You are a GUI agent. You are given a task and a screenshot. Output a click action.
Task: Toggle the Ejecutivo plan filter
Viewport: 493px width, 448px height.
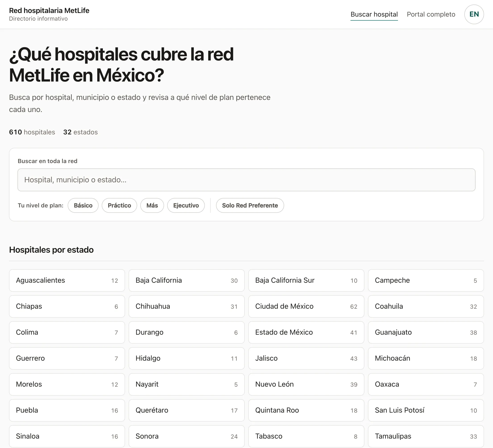point(186,205)
